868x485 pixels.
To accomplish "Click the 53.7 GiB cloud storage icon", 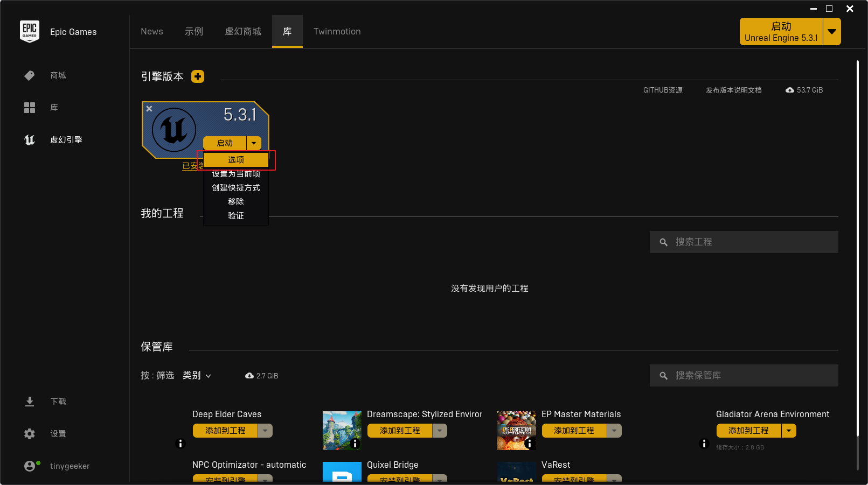I will coord(789,90).
